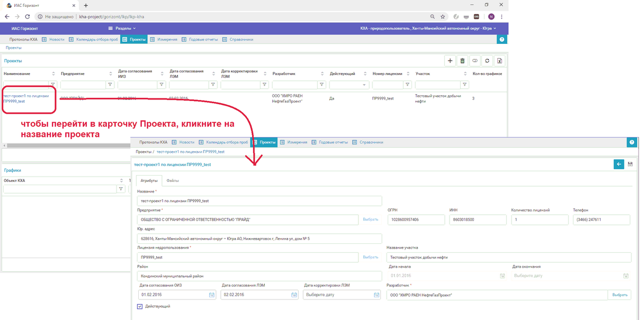The width and height of the screenshot is (644, 320).
Task: Click the Телефон input field
Action: tap(601, 220)
